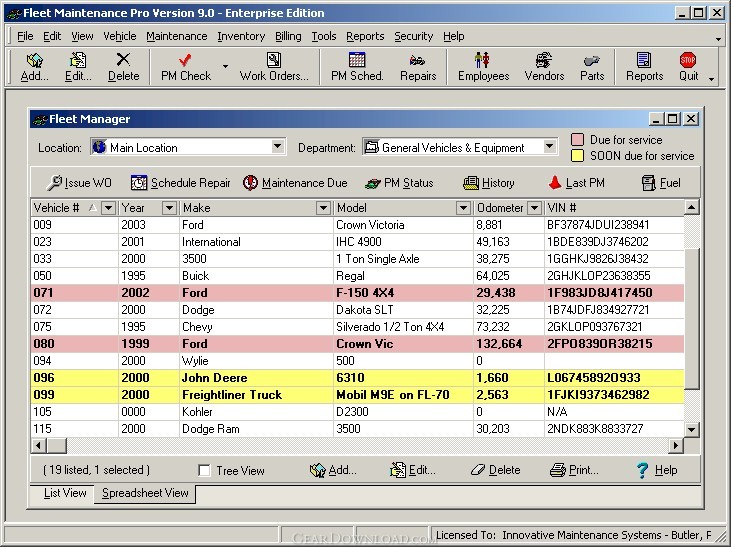Expand the main toolbar overflow arrow
This screenshot has width=731, height=547.
click(x=711, y=79)
